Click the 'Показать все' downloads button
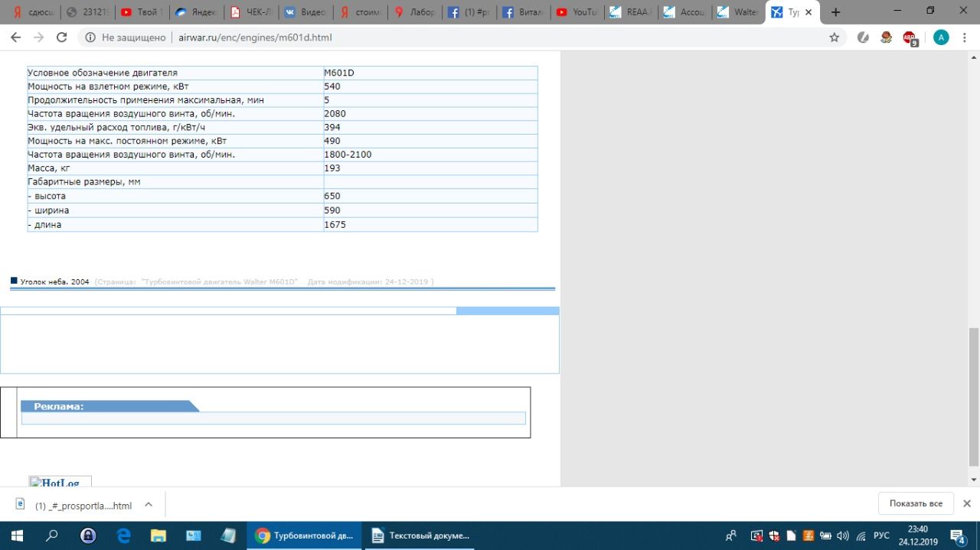 point(916,504)
